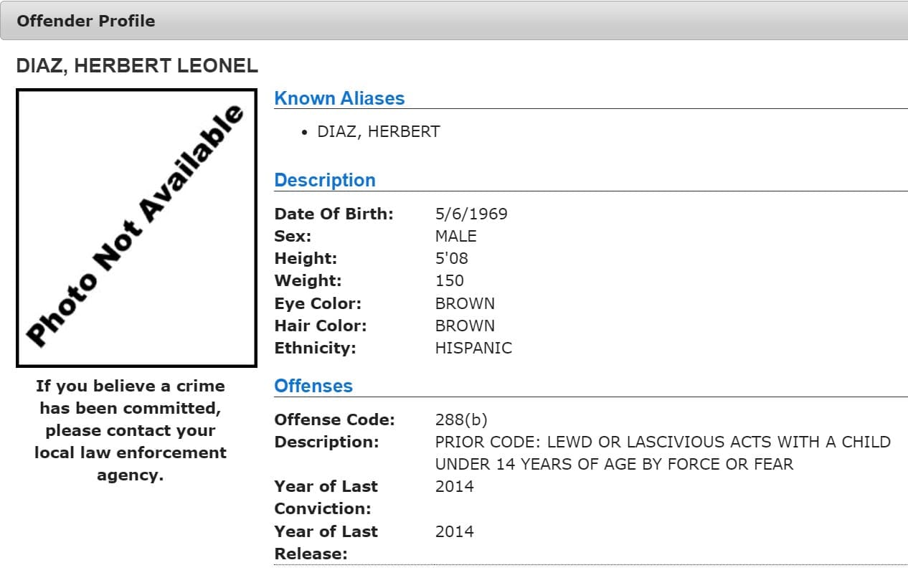Open the Offenses section link
This screenshot has height=588, width=908.
313,386
